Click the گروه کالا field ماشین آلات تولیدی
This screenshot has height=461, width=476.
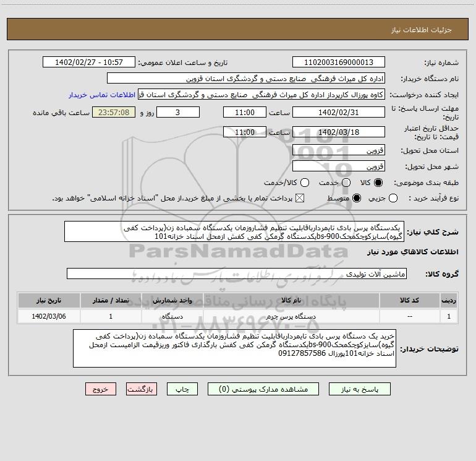tap(237, 274)
